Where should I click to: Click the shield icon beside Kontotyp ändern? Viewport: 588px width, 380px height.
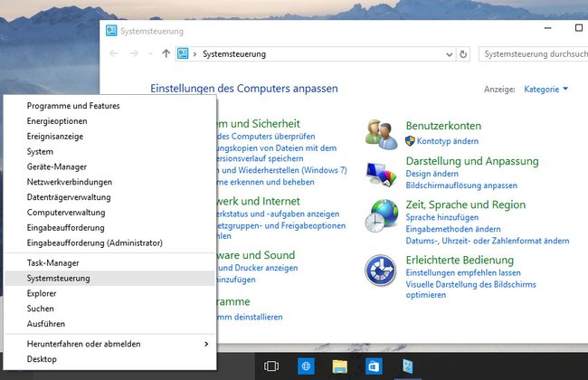[410, 141]
